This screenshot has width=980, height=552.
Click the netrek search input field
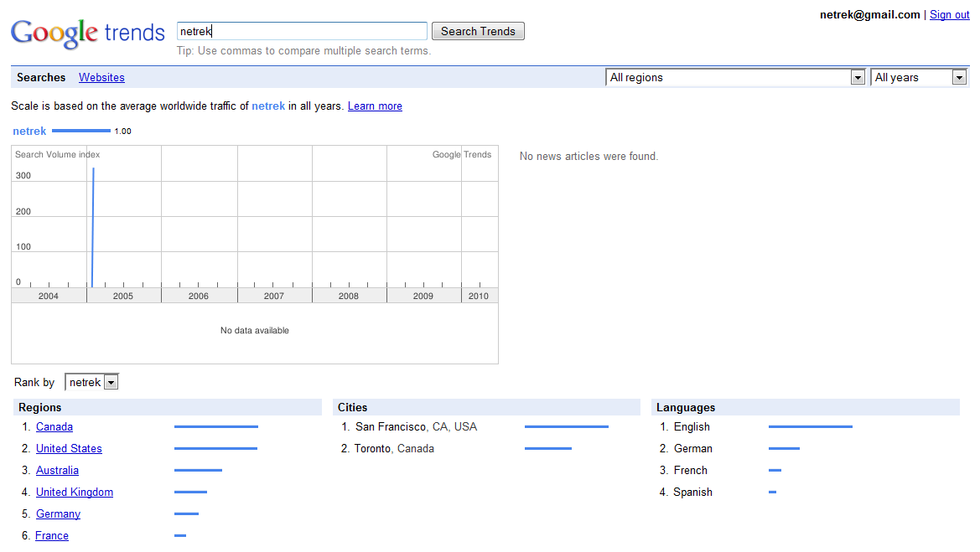coord(302,31)
